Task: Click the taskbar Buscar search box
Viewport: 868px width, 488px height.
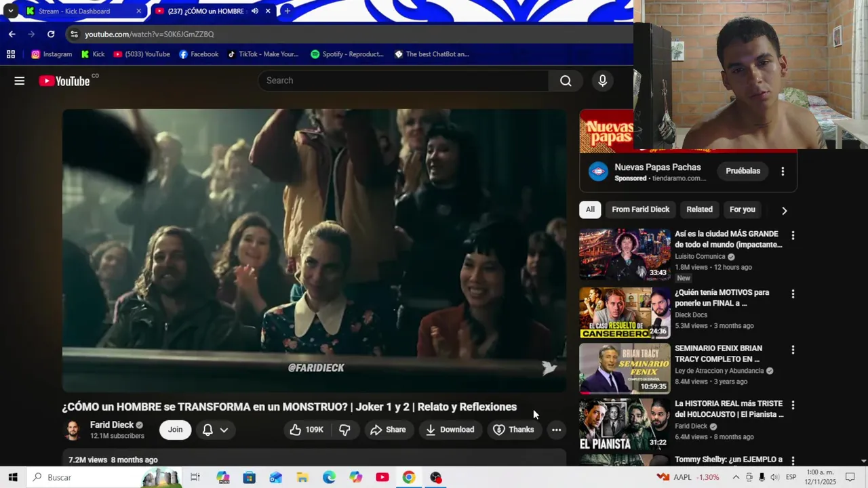Action: pyautogui.click(x=105, y=477)
